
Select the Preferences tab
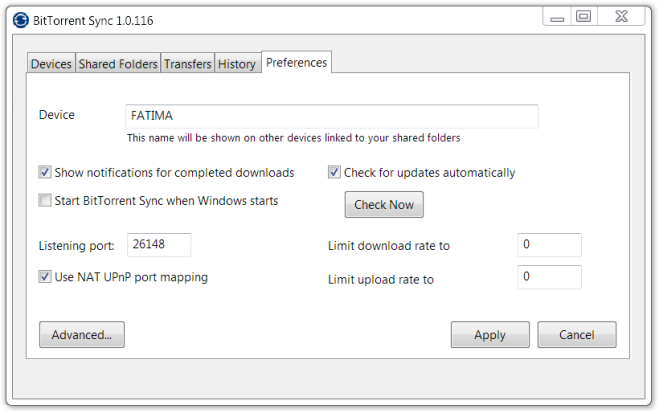296,62
